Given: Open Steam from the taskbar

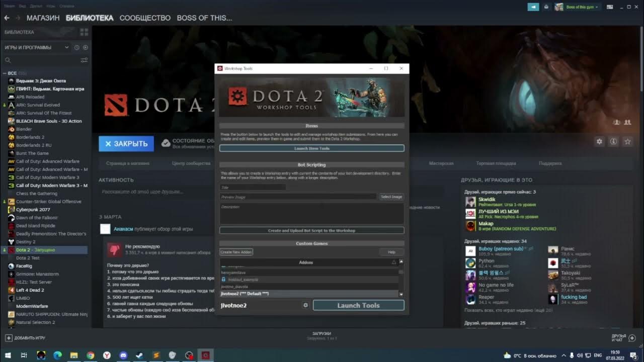Looking at the screenshot, I should (139, 355).
